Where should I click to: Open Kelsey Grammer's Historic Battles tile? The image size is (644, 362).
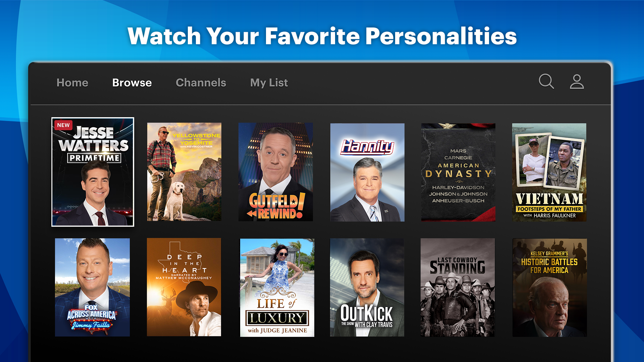click(x=549, y=288)
